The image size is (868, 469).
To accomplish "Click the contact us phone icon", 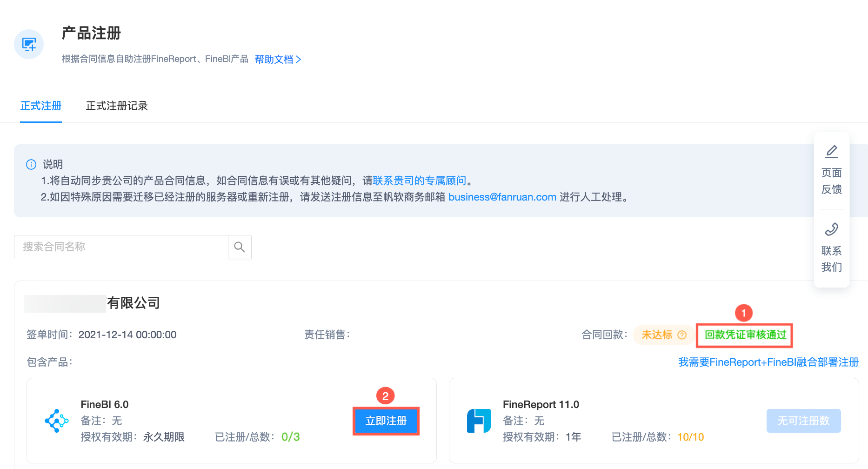I will (832, 229).
